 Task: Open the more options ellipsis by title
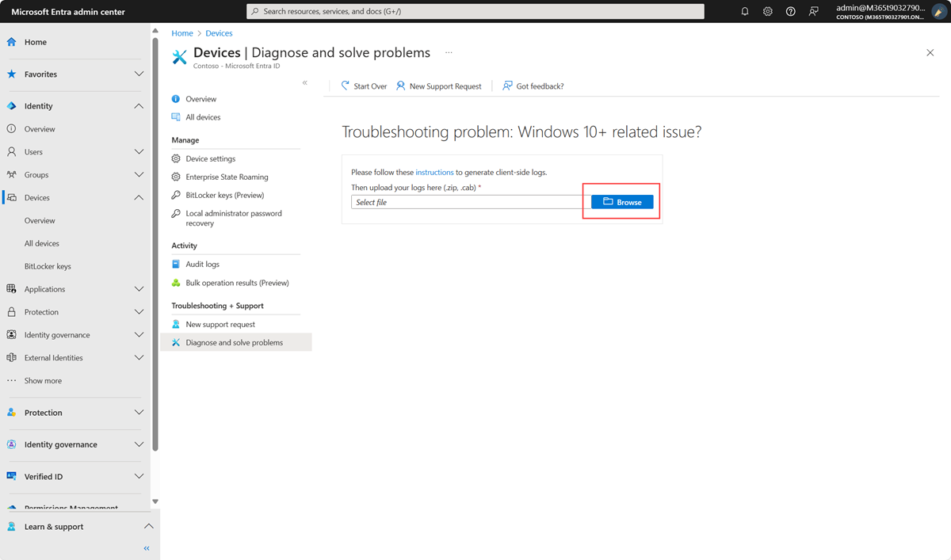tap(449, 53)
